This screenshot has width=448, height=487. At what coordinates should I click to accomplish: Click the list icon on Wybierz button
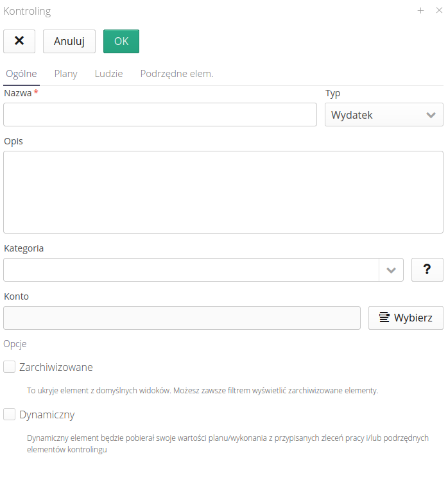384,318
